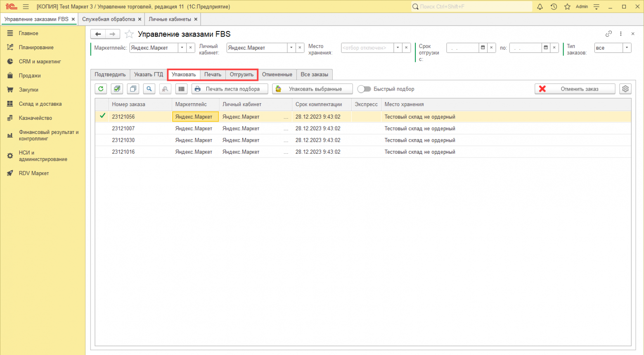644x355 pixels.
Task: Cancel search with the crossed magnifier icon
Action: 165,89
